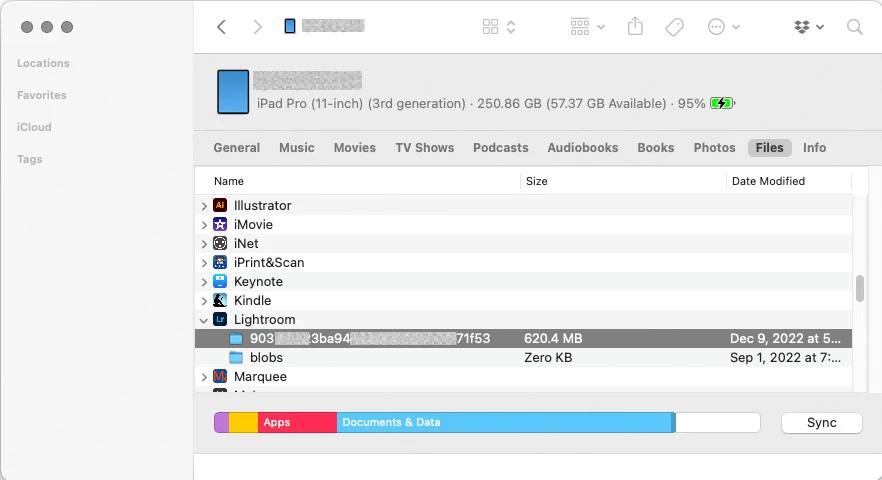Screen dimensions: 882x480
Task: Expand the iMovie row
Action: [x=204, y=225]
